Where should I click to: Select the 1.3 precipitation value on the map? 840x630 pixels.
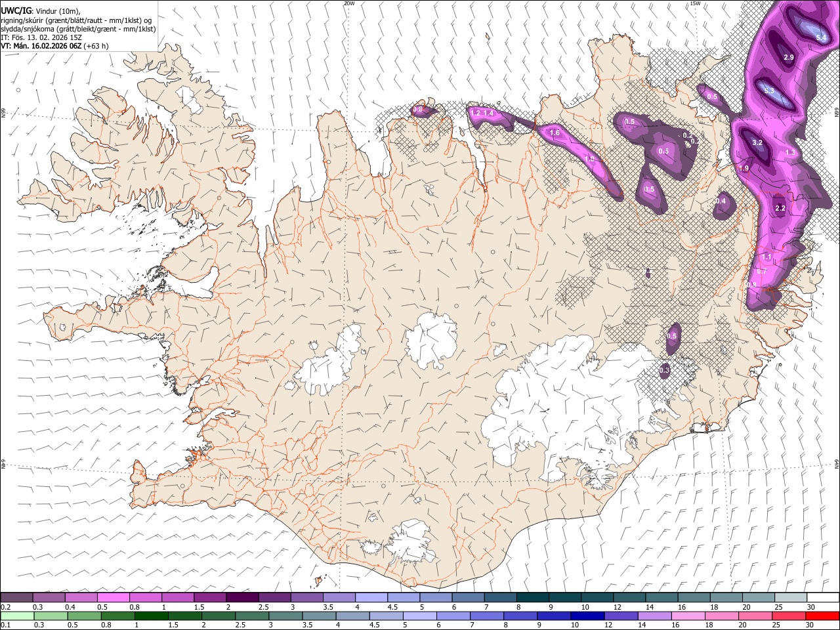pos(790,152)
